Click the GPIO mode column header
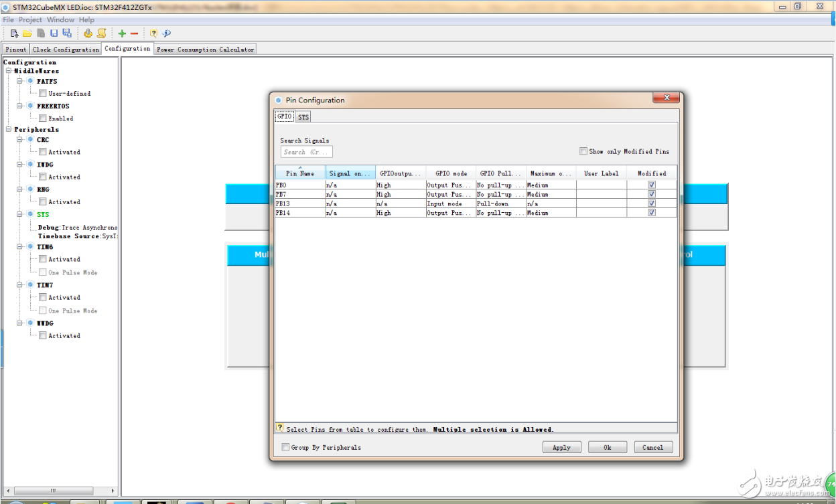 pyautogui.click(x=451, y=173)
